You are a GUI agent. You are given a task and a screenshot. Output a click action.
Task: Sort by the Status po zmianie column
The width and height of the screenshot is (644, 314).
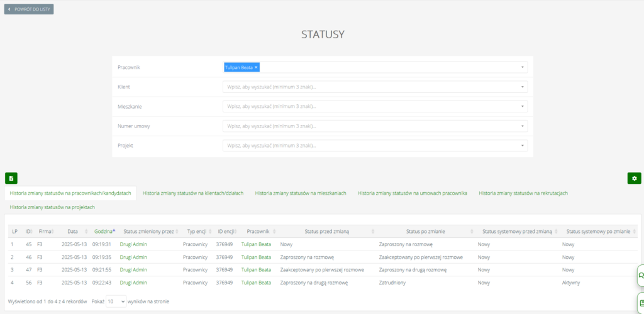[x=425, y=231]
